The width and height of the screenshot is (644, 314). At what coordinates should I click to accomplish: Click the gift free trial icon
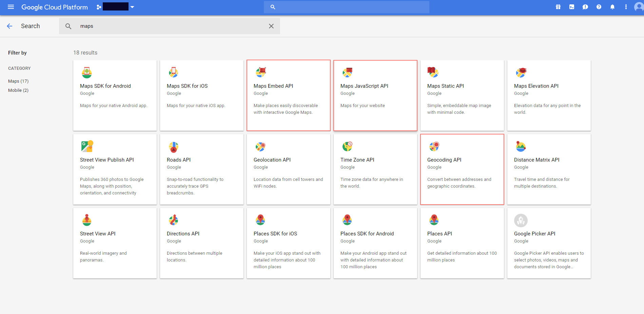pyautogui.click(x=558, y=7)
